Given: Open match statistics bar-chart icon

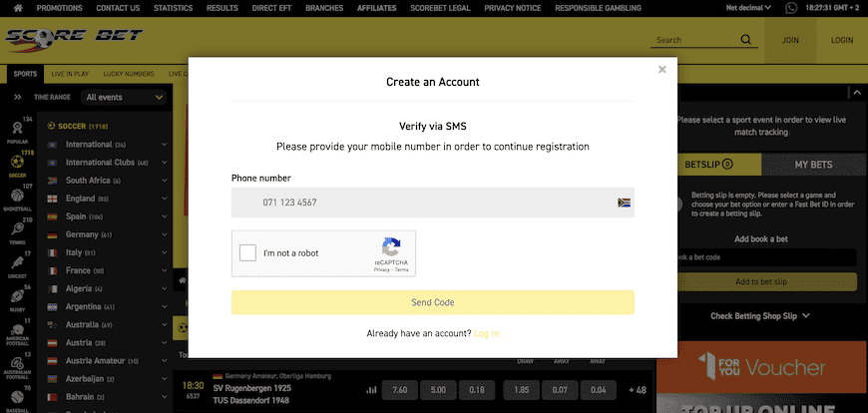Looking at the screenshot, I should (372, 389).
